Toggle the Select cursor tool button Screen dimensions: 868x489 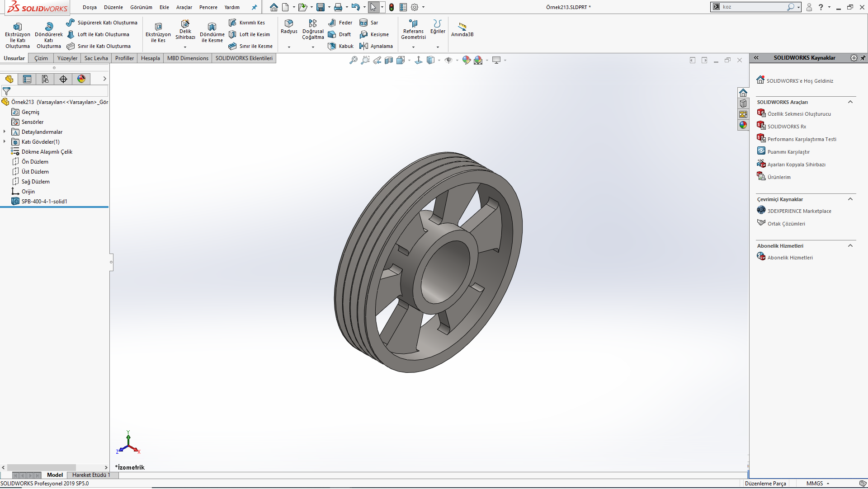coord(373,7)
